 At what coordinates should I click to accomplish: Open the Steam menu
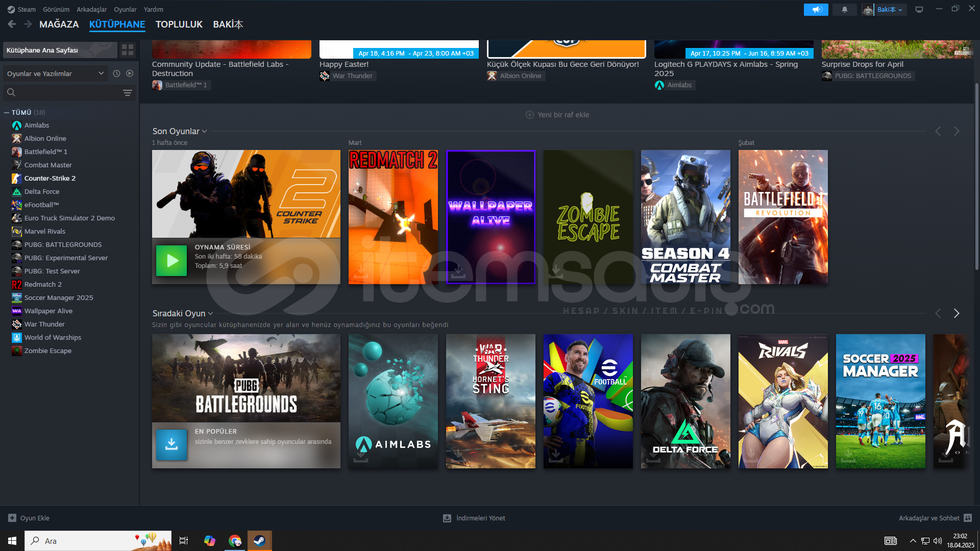point(27,9)
